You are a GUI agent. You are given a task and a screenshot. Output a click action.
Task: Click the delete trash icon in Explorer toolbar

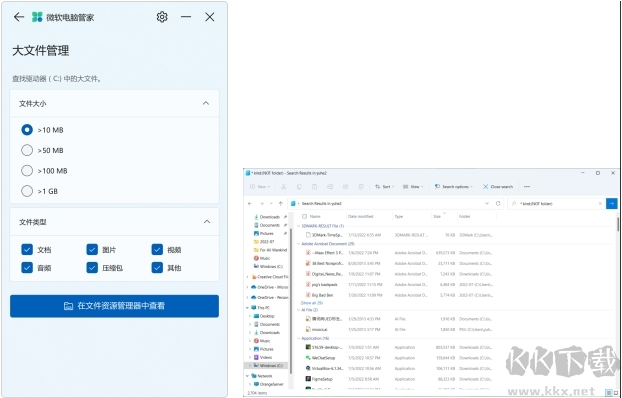point(361,187)
